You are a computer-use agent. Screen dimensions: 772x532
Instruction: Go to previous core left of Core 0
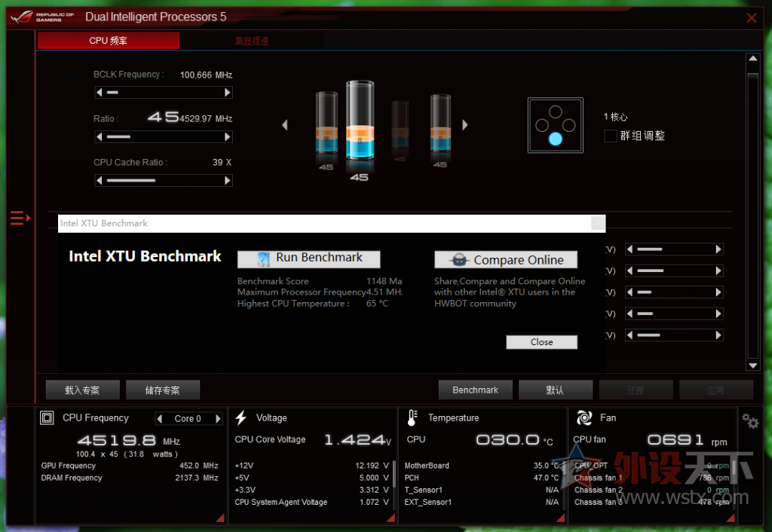point(160,418)
